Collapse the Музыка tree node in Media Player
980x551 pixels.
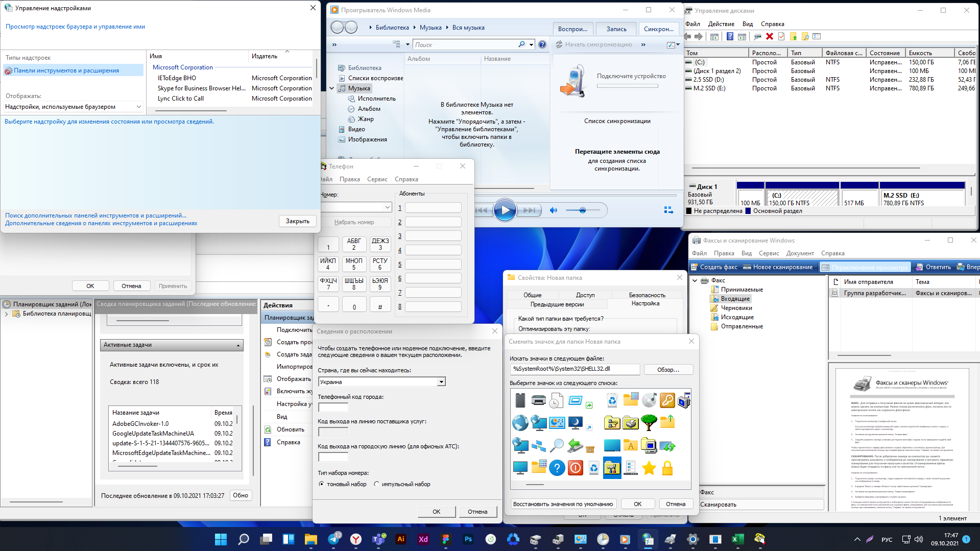332,88
